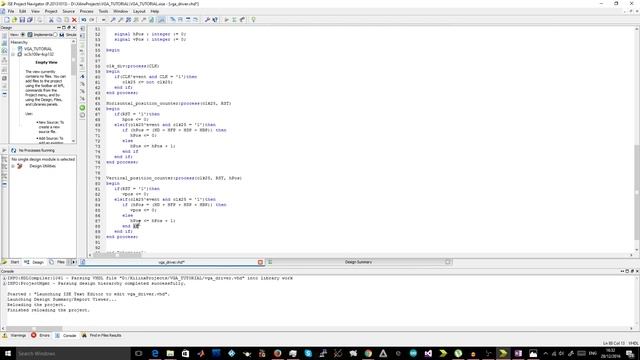This screenshot has height=360, width=640.
Task: Open the Process menu
Action: click(86, 11)
